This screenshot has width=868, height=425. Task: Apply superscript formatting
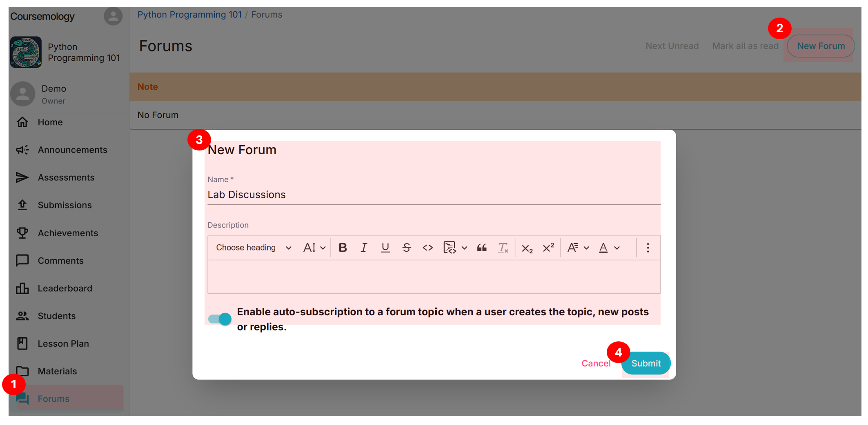point(548,248)
